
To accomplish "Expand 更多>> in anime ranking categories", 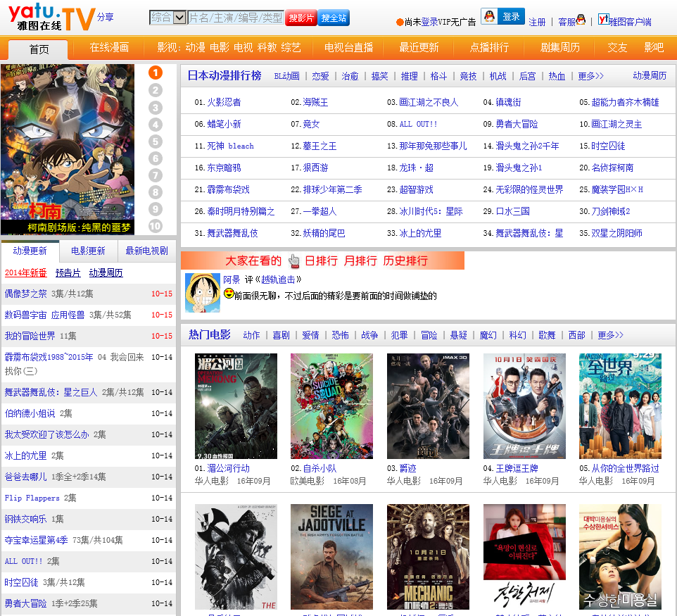I will 590,76.
